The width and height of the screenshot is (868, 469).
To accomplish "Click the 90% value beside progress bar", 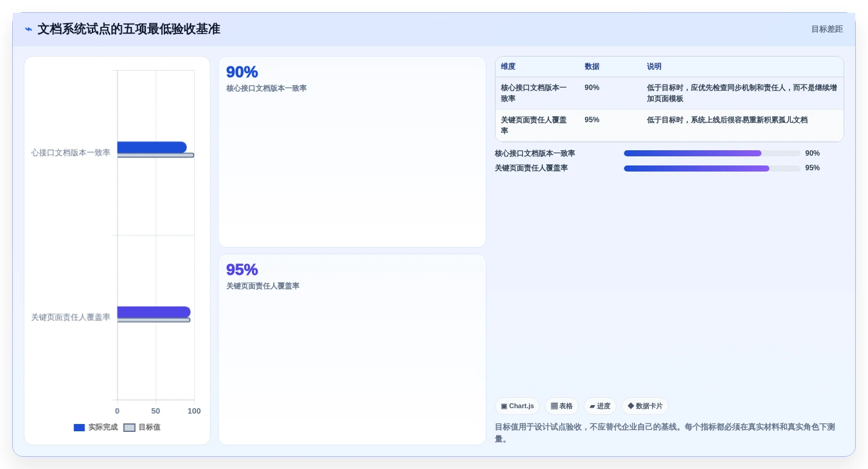I will (x=813, y=153).
